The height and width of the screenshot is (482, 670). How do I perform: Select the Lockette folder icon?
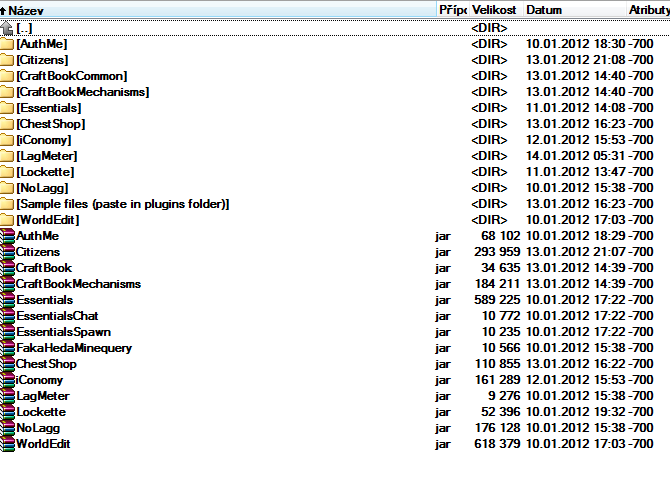coord(7,172)
